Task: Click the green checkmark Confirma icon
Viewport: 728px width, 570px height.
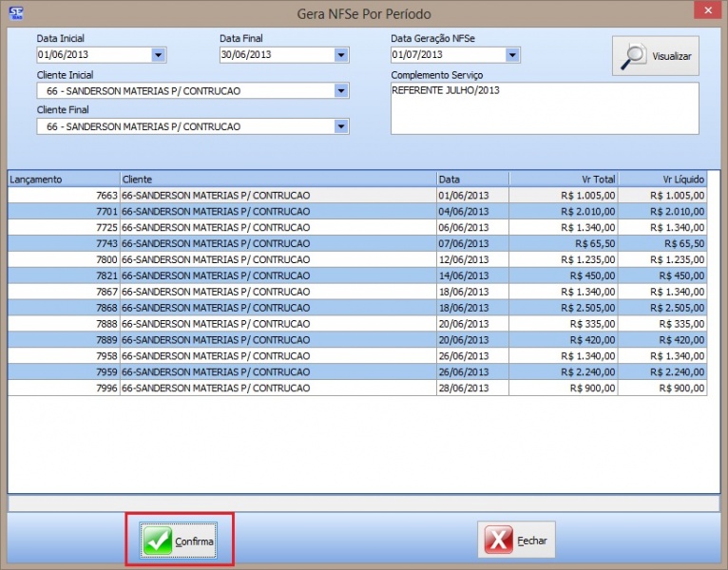Action: 158,541
